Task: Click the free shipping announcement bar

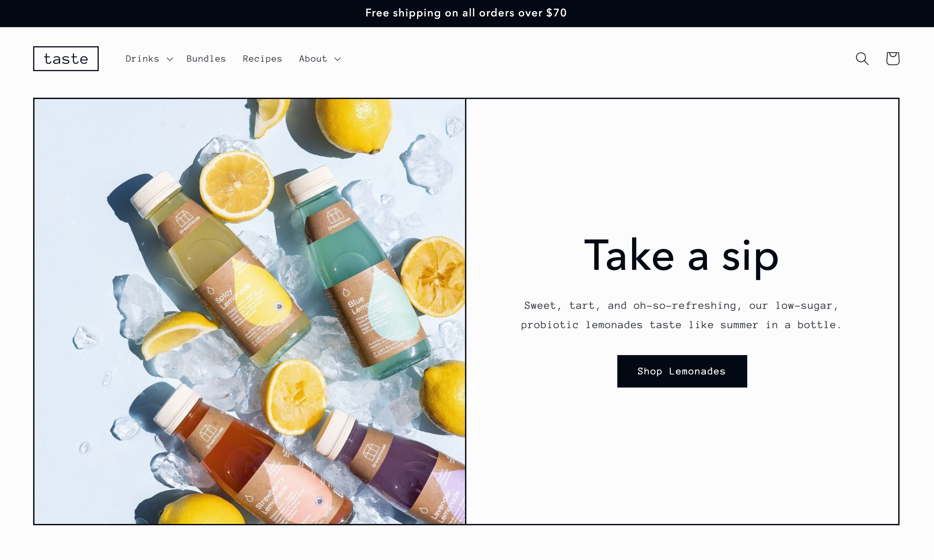Action: 467,13
